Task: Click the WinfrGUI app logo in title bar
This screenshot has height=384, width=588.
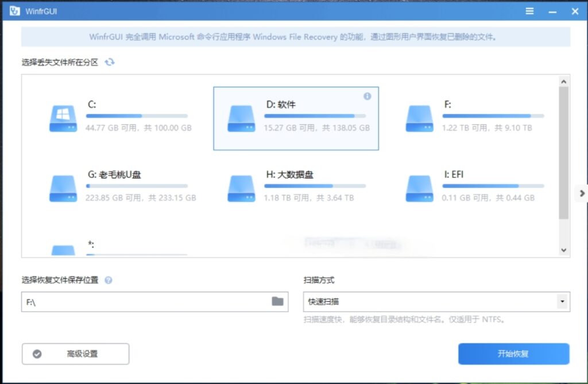Action: tap(14, 11)
